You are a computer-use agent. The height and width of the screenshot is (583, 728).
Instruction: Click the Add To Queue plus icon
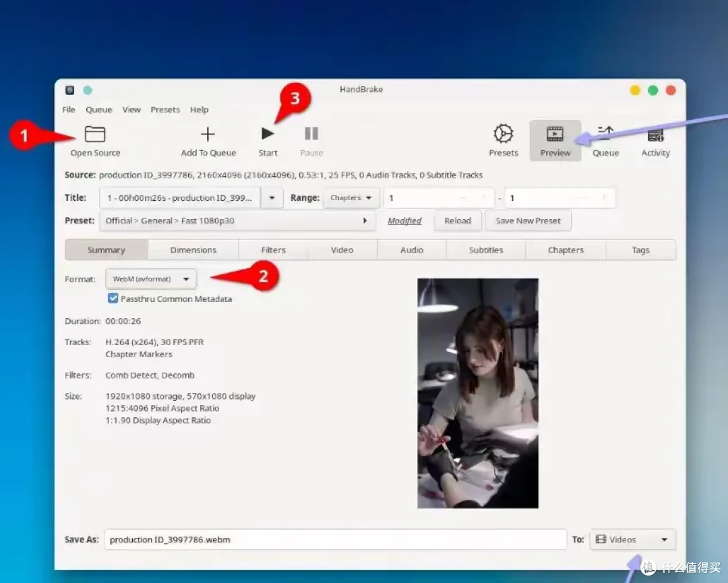tap(208, 134)
